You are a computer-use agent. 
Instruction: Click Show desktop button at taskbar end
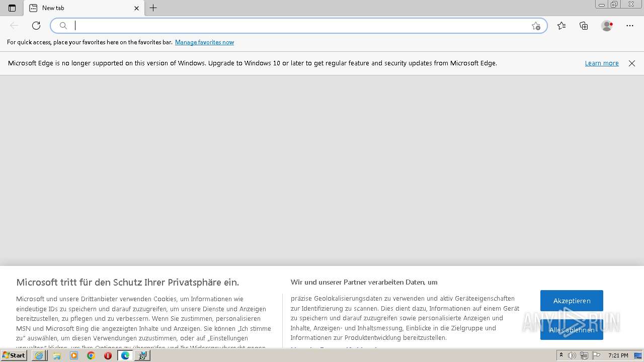pos(638,355)
